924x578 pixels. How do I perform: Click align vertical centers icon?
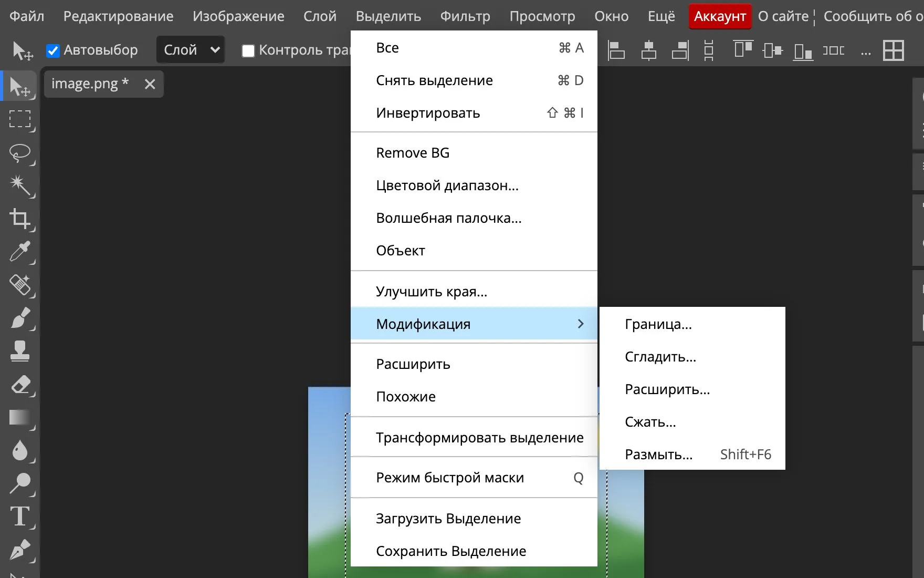(773, 50)
